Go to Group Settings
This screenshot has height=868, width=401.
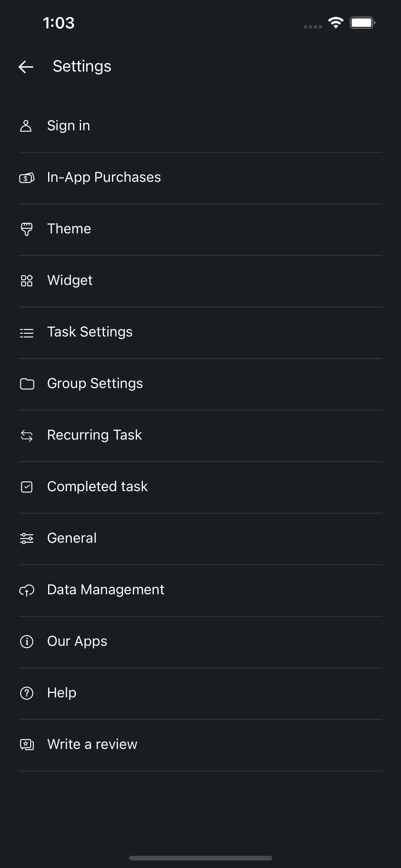[200, 384]
